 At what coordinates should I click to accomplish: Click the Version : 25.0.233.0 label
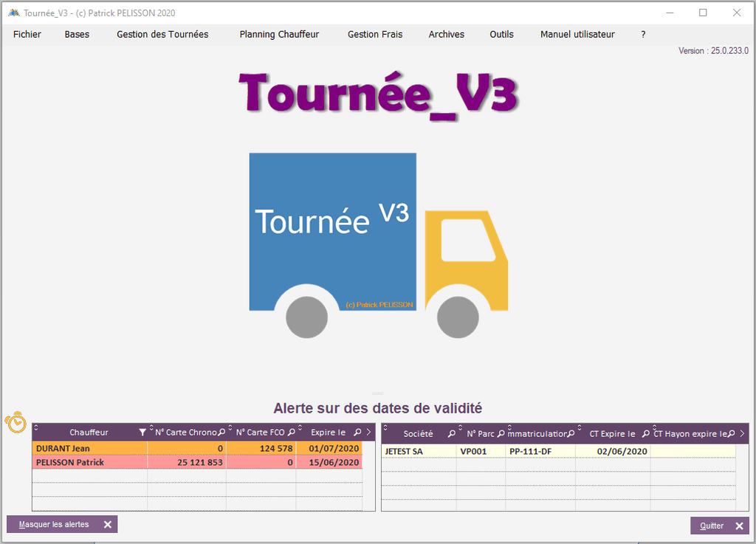point(713,51)
